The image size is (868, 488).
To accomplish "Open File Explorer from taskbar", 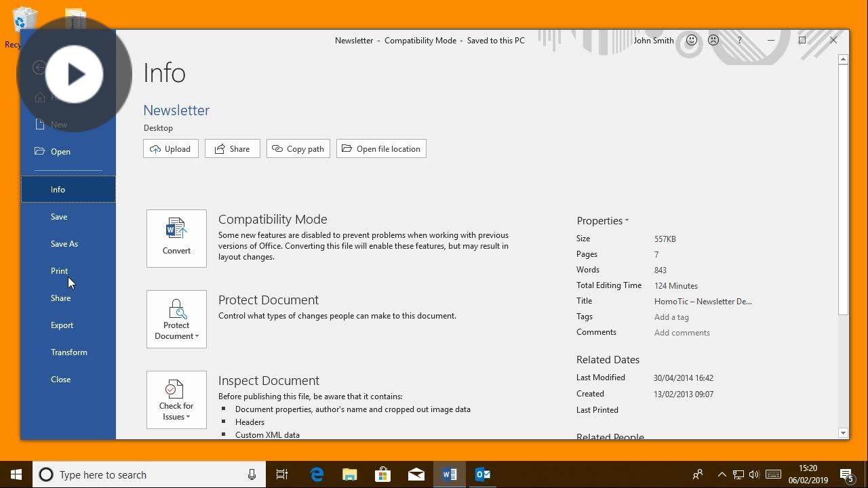I will point(350,474).
